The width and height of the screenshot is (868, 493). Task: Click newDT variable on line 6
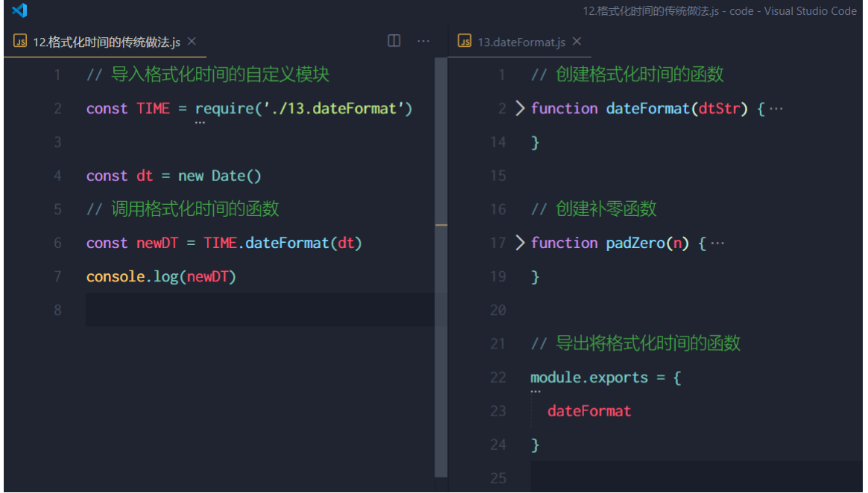point(157,243)
